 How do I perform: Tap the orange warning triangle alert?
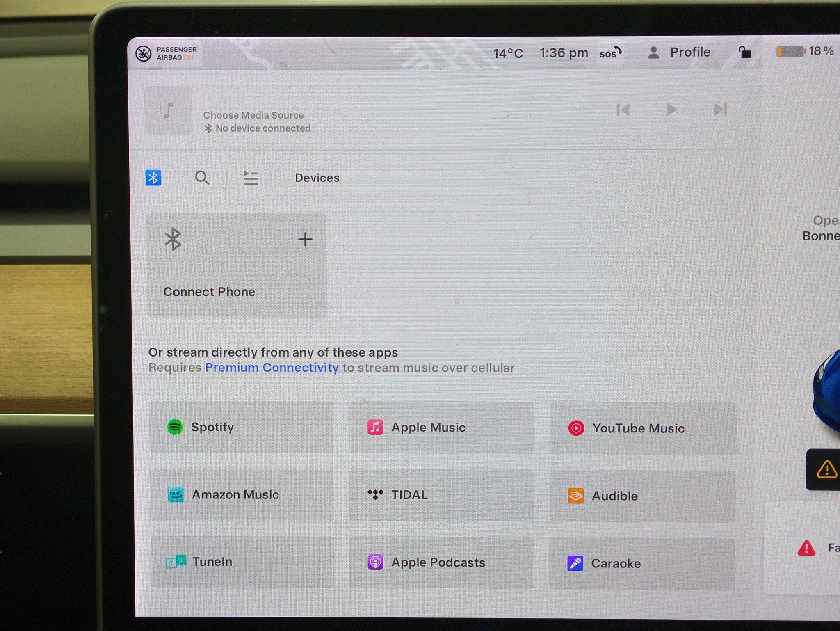coord(826,469)
